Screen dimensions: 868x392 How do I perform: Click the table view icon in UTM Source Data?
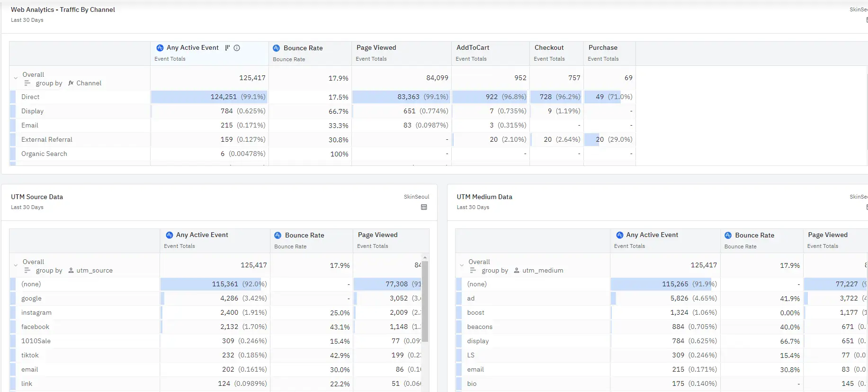(424, 207)
